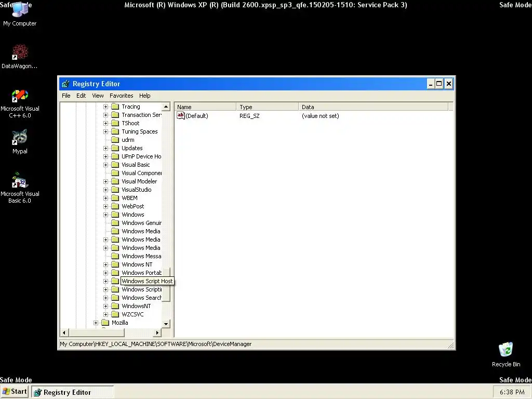This screenshot has width=532, height=399.
Task: Click the Registry Editor title bar icon
Action: [65, 84]
